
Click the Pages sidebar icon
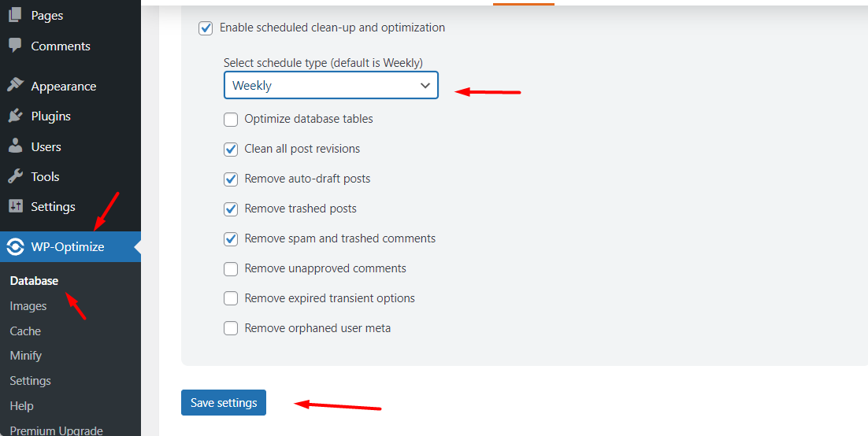click(15, 15)
